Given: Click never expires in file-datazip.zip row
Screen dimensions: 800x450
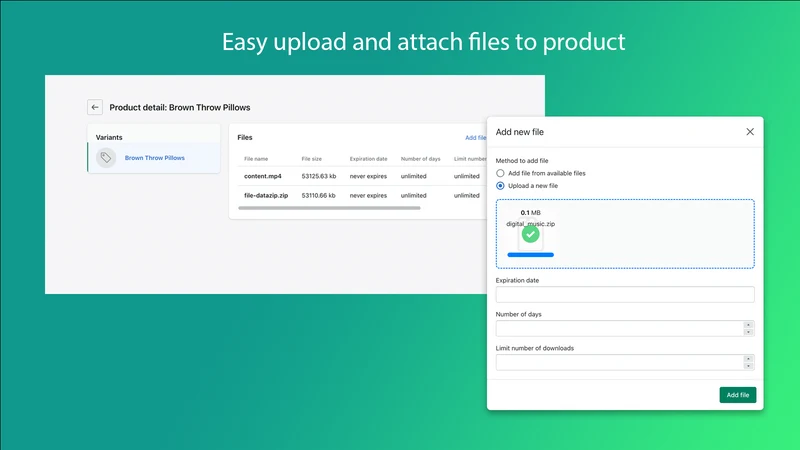Looking at the screenshot, I should tap(368, 195).
